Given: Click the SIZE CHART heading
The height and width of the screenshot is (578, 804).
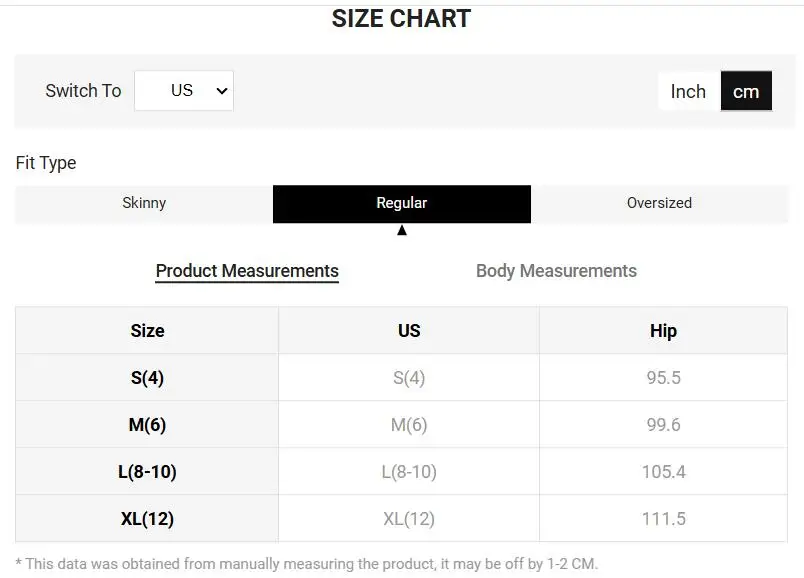Looking at the screenshot, I should 401,19.
